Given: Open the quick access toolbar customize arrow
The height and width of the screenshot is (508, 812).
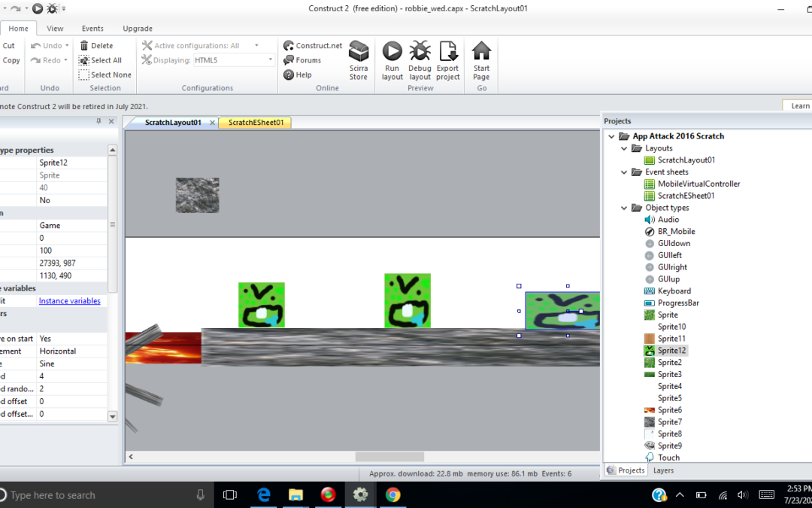Looking at the screenshot, I should pos(64,8).
